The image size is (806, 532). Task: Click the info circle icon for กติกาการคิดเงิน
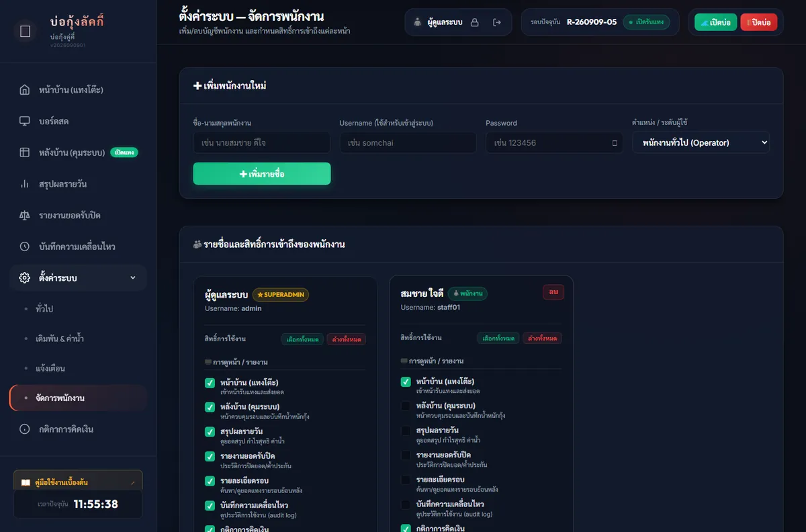coord(25,429)
